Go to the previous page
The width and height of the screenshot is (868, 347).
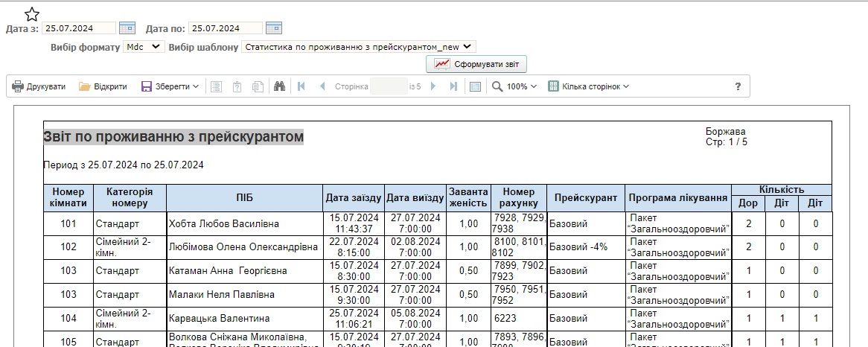tap(322, 86)
